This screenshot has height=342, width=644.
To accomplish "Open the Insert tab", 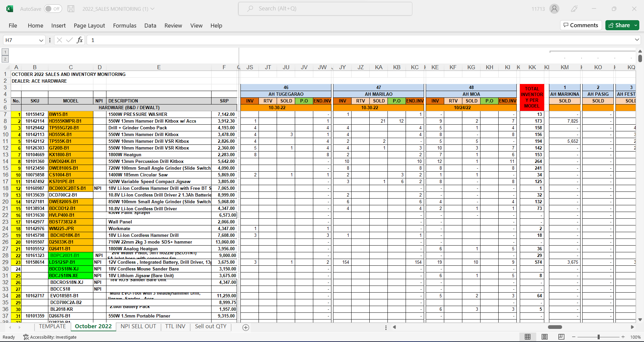I will 58,26.
